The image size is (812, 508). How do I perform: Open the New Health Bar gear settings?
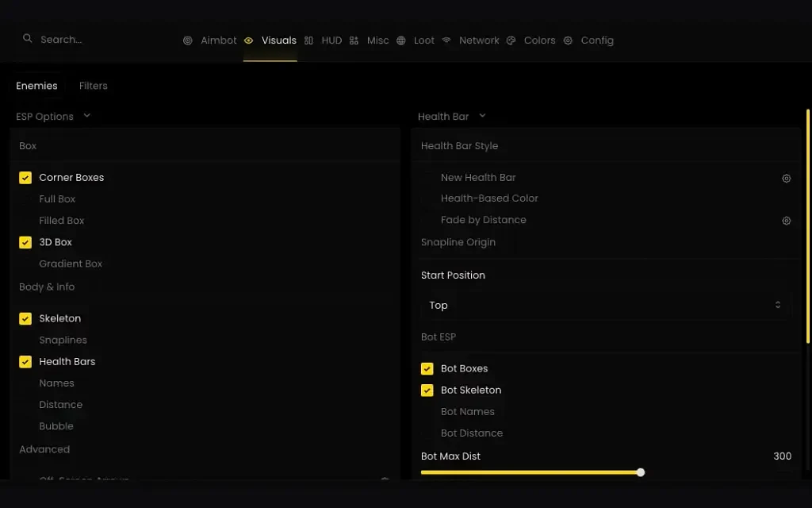click(x=786, y=179)
